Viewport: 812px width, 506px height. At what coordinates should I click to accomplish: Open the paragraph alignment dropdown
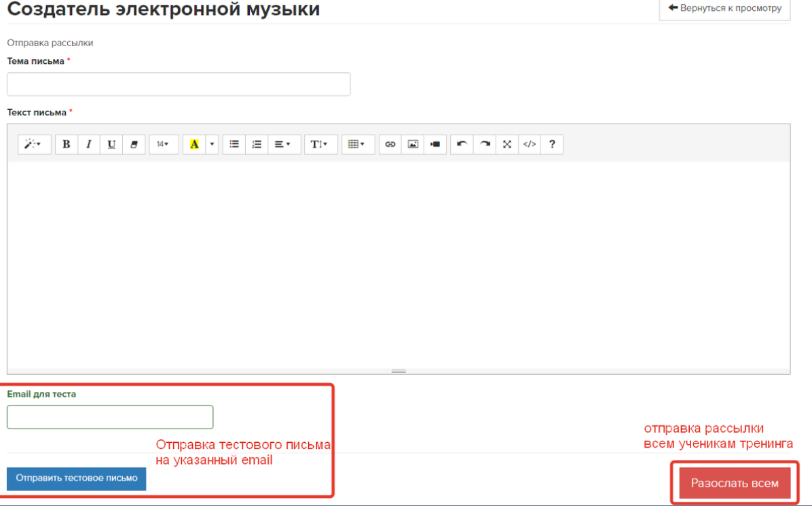[284, 144]
